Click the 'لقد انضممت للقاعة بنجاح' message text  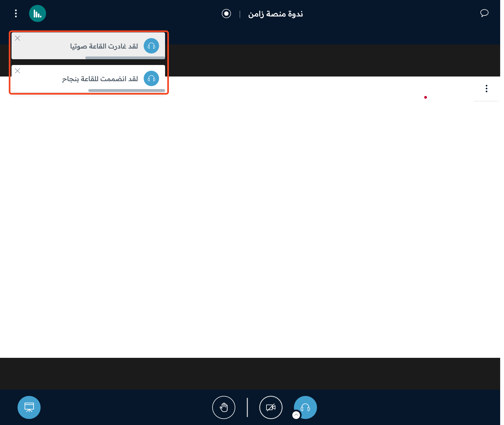pyautogui.click(x=100, y=79)
